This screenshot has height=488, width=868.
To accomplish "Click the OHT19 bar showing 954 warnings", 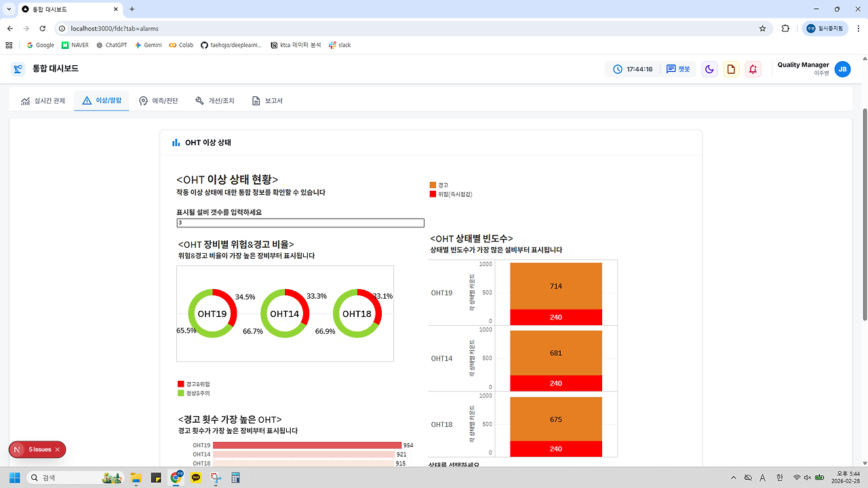I will click(x=308, y=445).
